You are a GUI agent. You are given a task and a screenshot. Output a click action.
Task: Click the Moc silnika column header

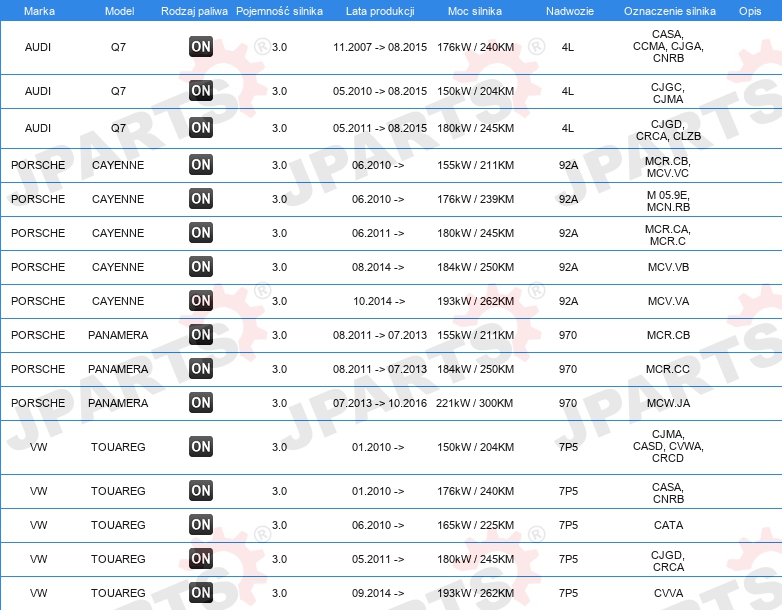click(x=475, y=11)
